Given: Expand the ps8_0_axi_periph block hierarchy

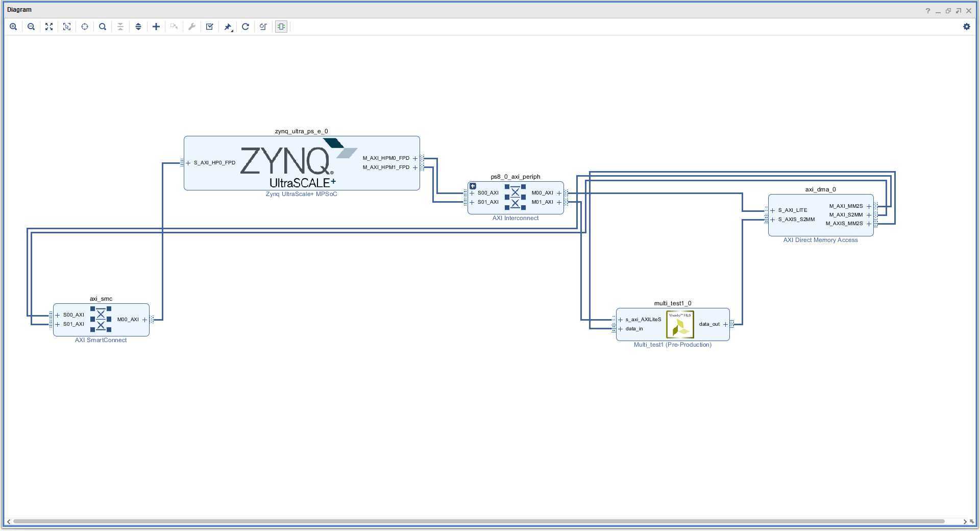Looking at the screenshot, I should click(473, 186).
